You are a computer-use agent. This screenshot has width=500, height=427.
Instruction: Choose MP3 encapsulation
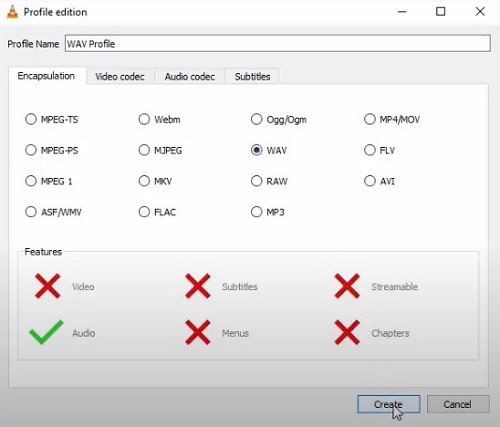pyautogui.click(x=256, y=212)
